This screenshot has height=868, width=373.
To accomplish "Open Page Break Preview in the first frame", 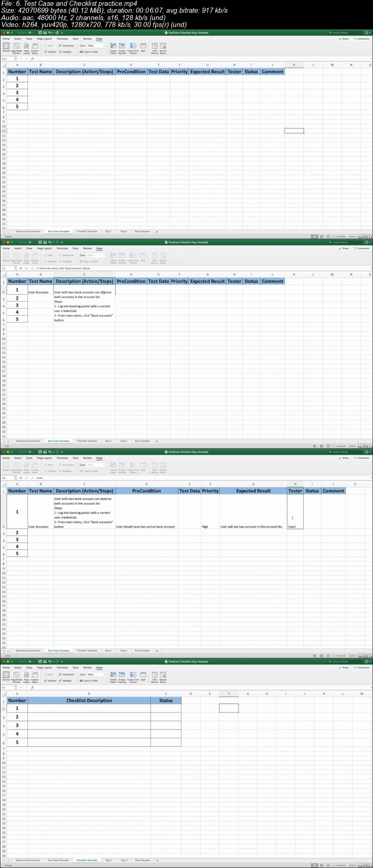I will tap(16, 46).
